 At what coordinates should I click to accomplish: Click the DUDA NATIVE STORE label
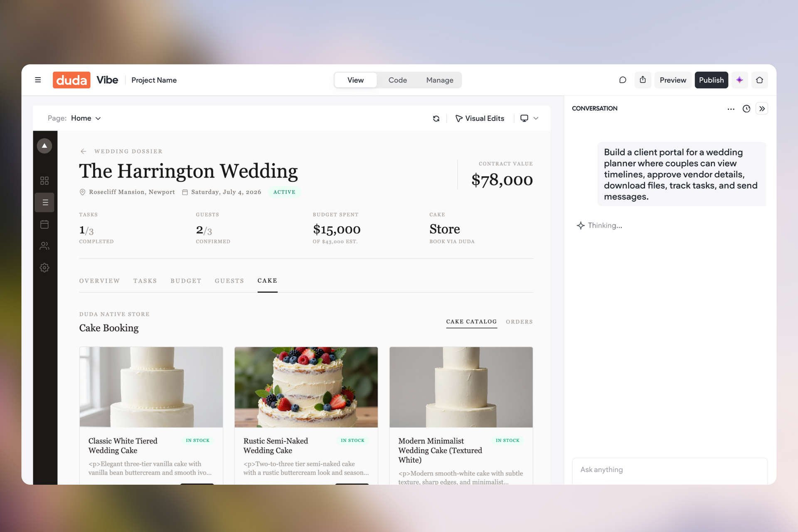click(x=114, y=314)
